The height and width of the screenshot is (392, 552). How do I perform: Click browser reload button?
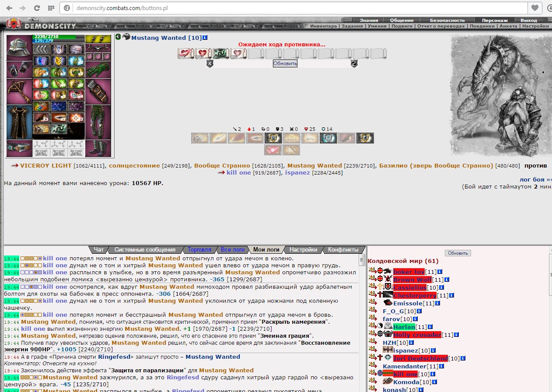[37, 7]
